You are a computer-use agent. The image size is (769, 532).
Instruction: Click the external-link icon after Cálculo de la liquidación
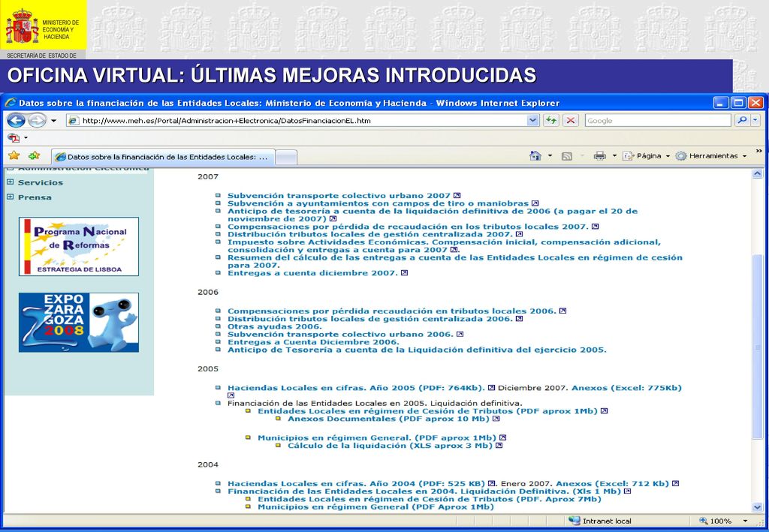[499, 446]
